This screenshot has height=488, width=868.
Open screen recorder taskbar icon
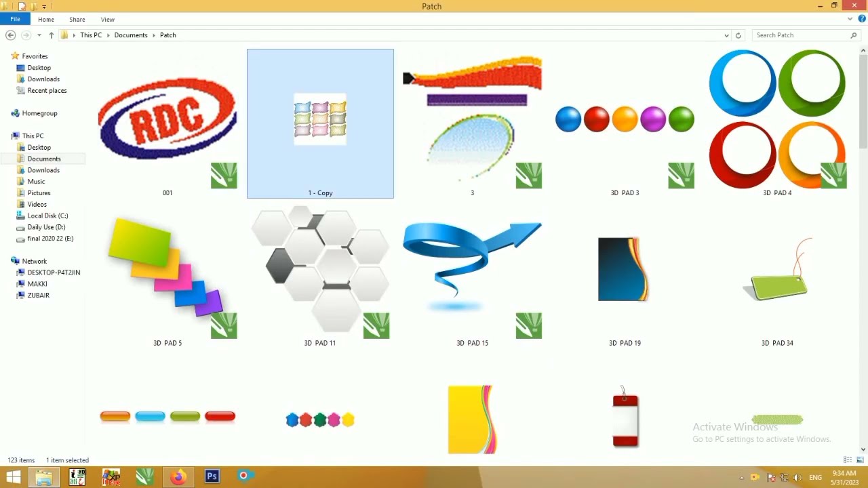point(244,477)
